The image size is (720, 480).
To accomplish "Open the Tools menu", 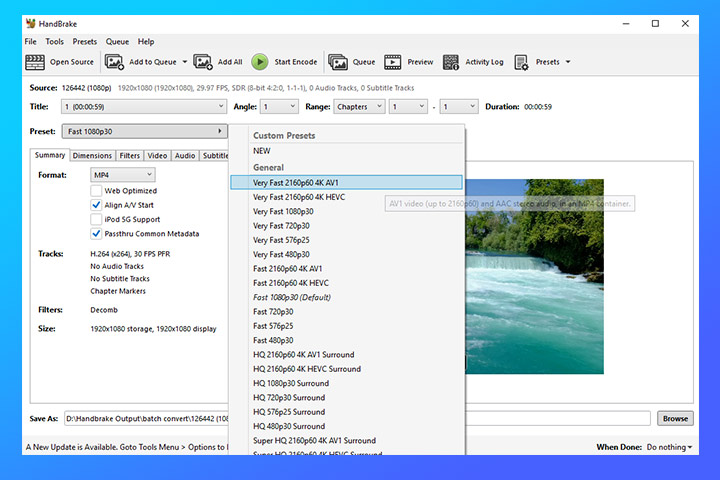I will tap(54, 42).
